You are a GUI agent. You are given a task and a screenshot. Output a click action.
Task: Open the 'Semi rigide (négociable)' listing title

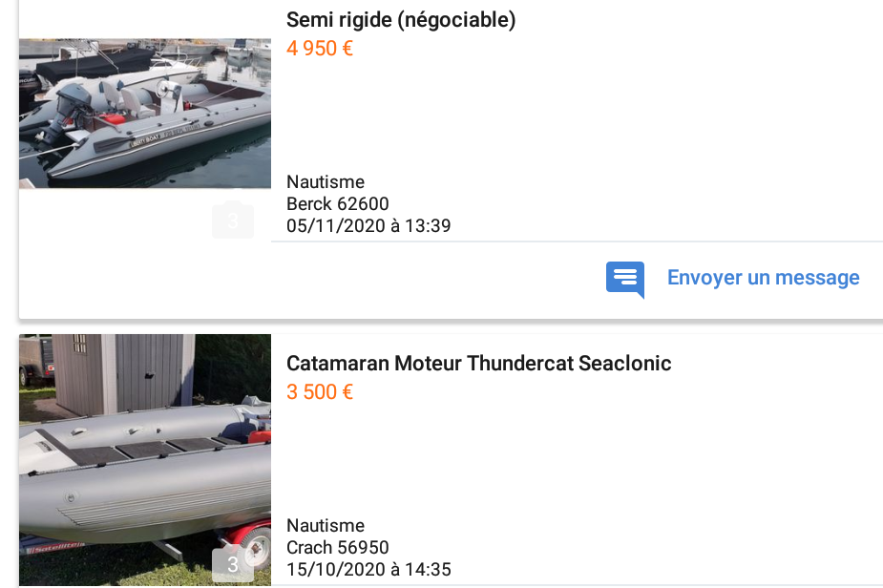[x=401, y=20]
